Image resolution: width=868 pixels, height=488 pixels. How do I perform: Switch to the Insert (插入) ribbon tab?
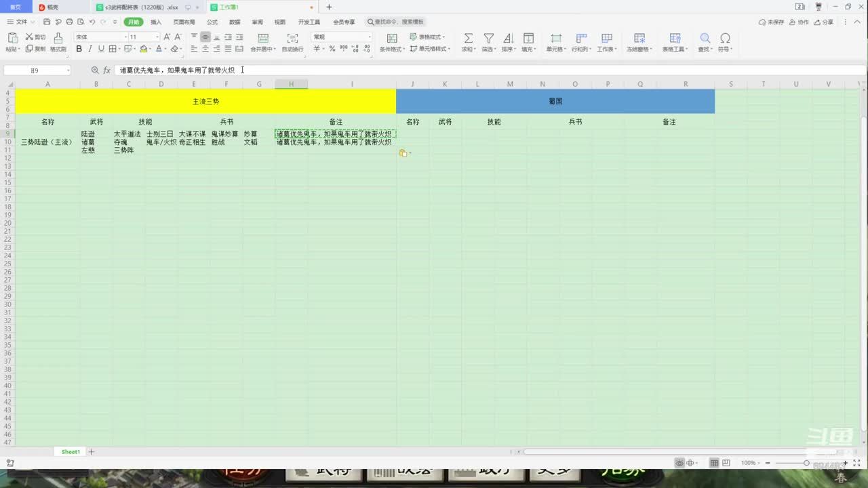[x=156, y=22]
